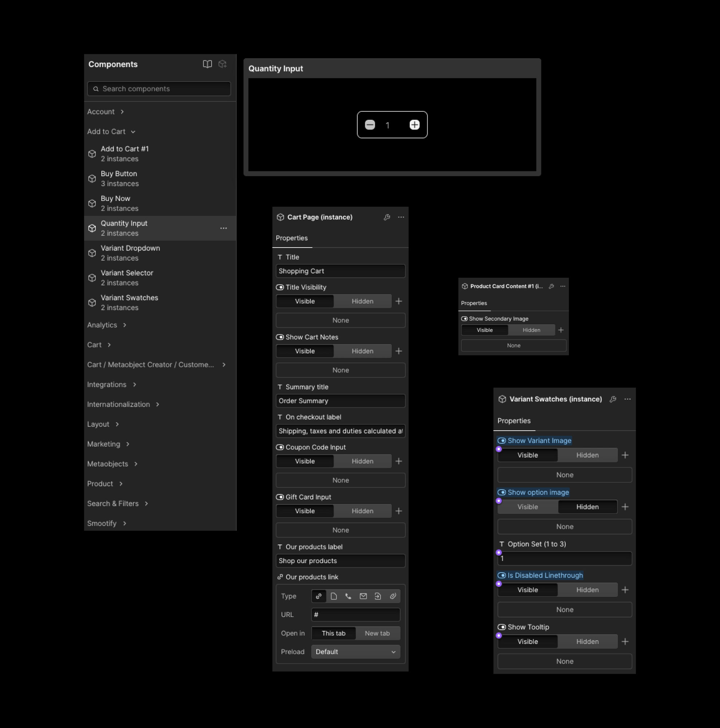Open three-dot menu for Quantity Input item
This screenshot has height=728, width=720.
click(224, 228)
